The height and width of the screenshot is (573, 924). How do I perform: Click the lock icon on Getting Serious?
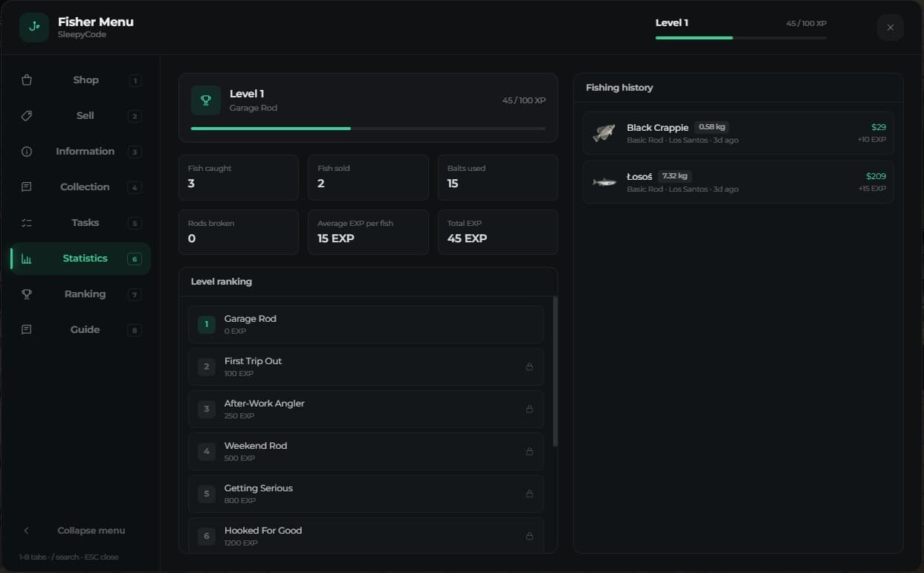tap(529, 493)
